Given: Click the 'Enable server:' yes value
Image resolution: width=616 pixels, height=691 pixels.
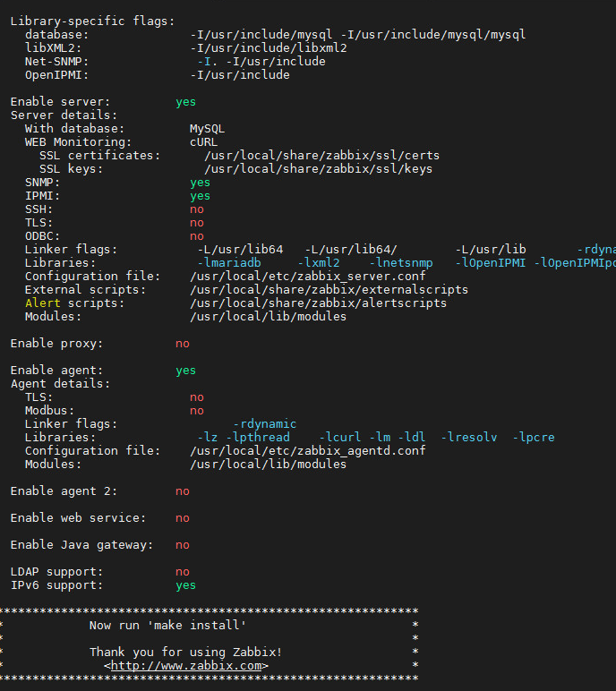Looking at the screenshot, I should [185, 102].
